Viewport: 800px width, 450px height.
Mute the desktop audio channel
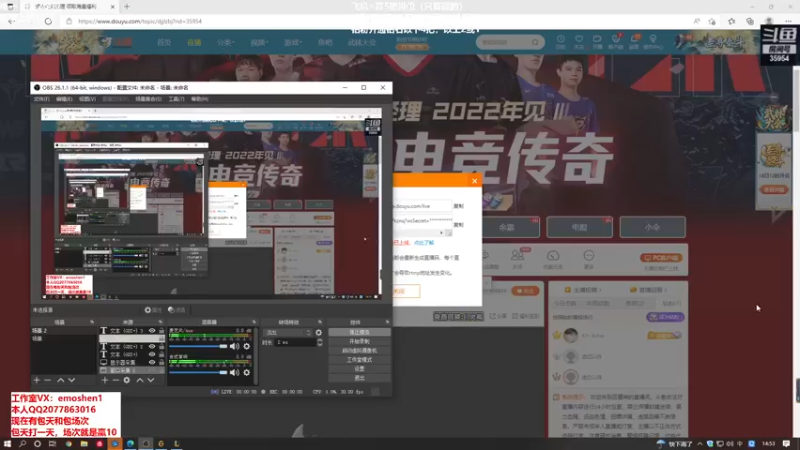pyautogui.click(x=234, y=372)
